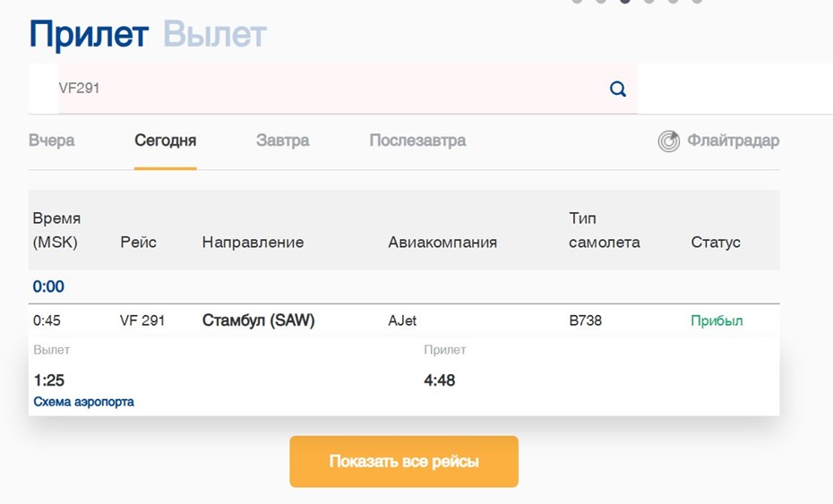Click the Прибыл status label
This screenshot has width=833, height=504.
point(717,320)
